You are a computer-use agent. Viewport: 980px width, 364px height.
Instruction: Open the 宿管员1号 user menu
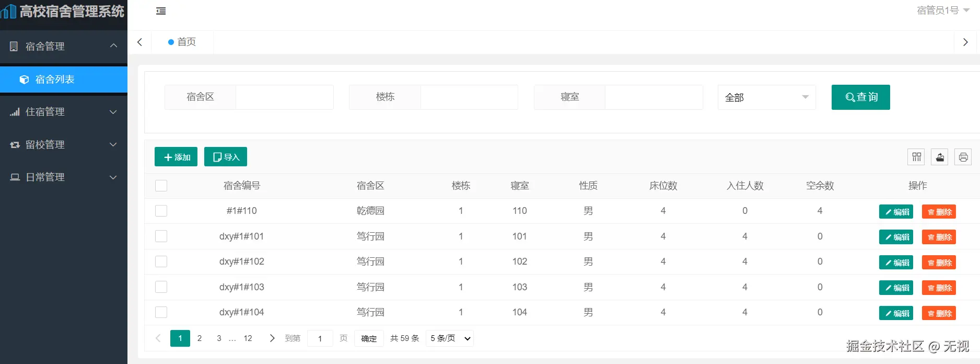click(x=943, y=10)
